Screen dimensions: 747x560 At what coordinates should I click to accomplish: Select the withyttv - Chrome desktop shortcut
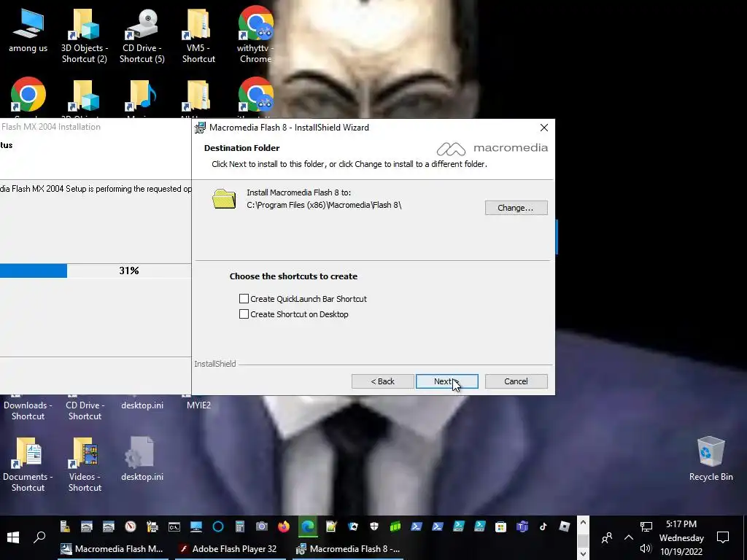click(255, 35)
